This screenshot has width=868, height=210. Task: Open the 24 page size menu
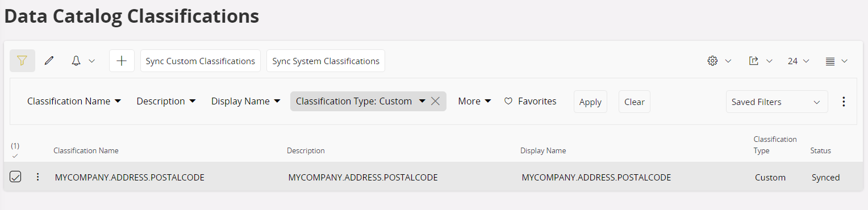[x=798, y=61]
